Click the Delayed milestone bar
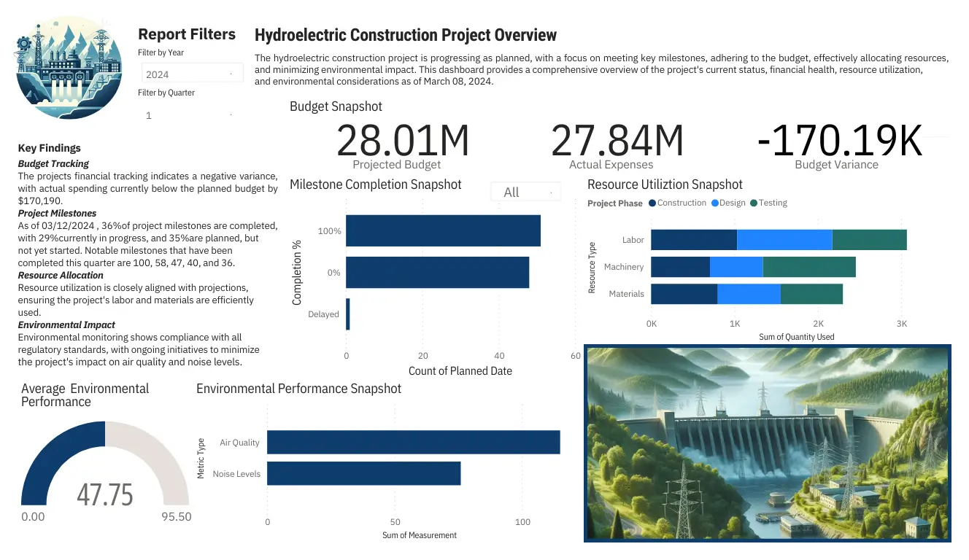Image resolution: width=969 pixels, height=560 pixels. point(349,314)
